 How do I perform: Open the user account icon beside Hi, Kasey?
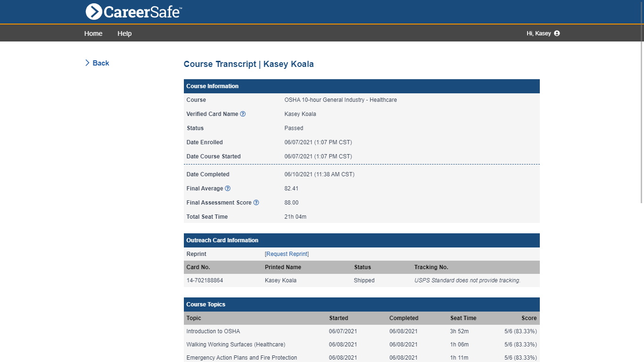[556, 33]
